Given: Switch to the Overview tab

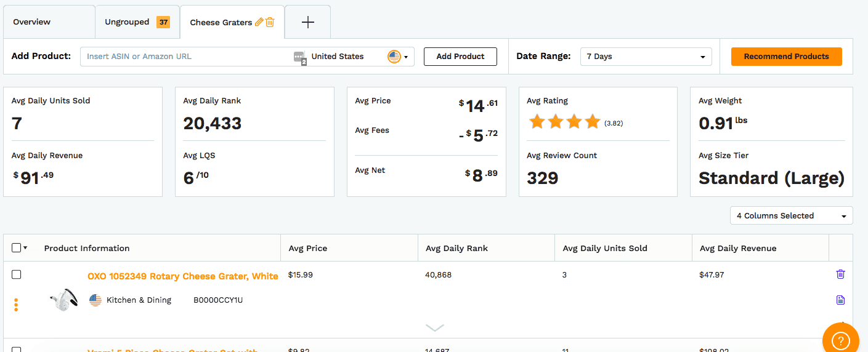Looking at the screenshot, I should click(32, 22).
